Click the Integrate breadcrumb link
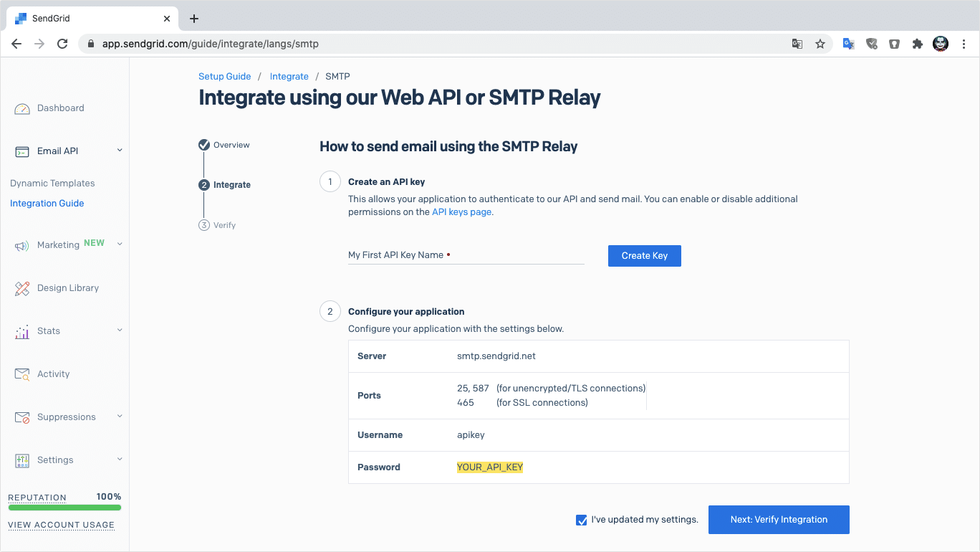 pyautogui.click(x=289, y=77)
